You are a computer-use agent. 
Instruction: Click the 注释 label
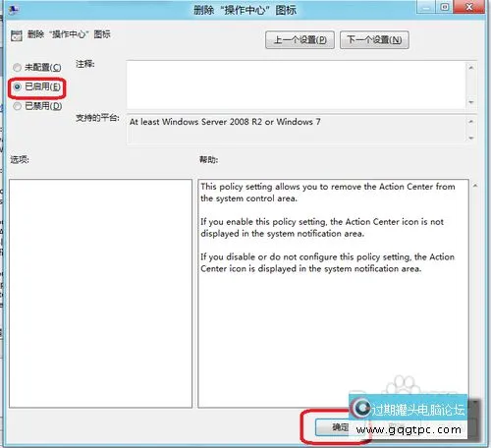click(x=85, y=64)
